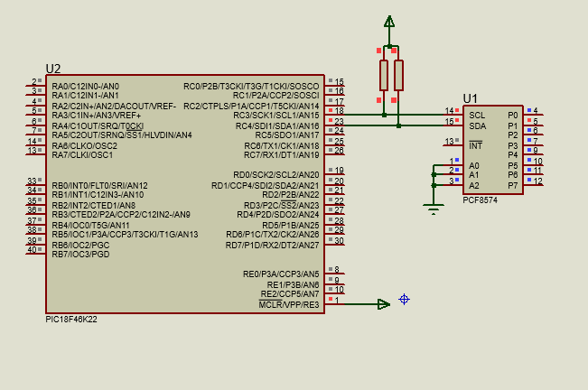Image resolution: width=588 pixels, height=390 pixels.
Task: Click the RE2/CCP5/AN7 pin label
Action: [290, 294]
